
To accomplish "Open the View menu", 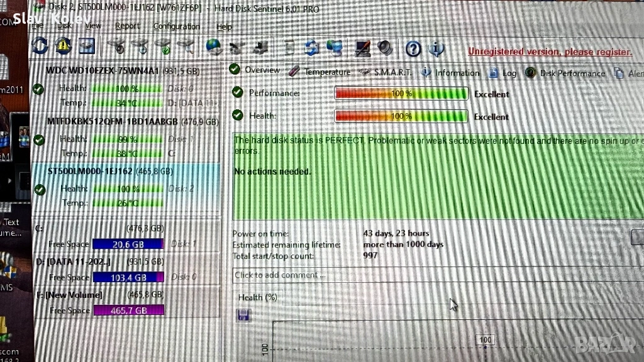I will tap(93, 26).
